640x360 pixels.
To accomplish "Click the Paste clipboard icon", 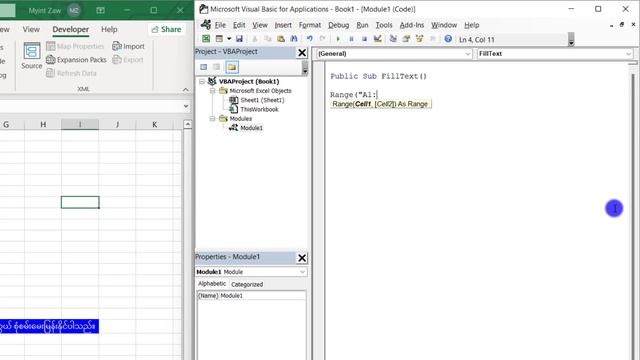I will tap(281, 39).
